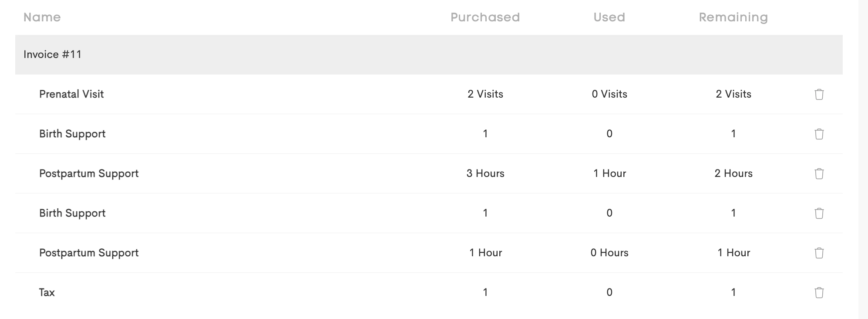The width and height of the screenshot is (868, 319).
Task: Select the 2 Visits purchased value
Action: tap(485, 94)
